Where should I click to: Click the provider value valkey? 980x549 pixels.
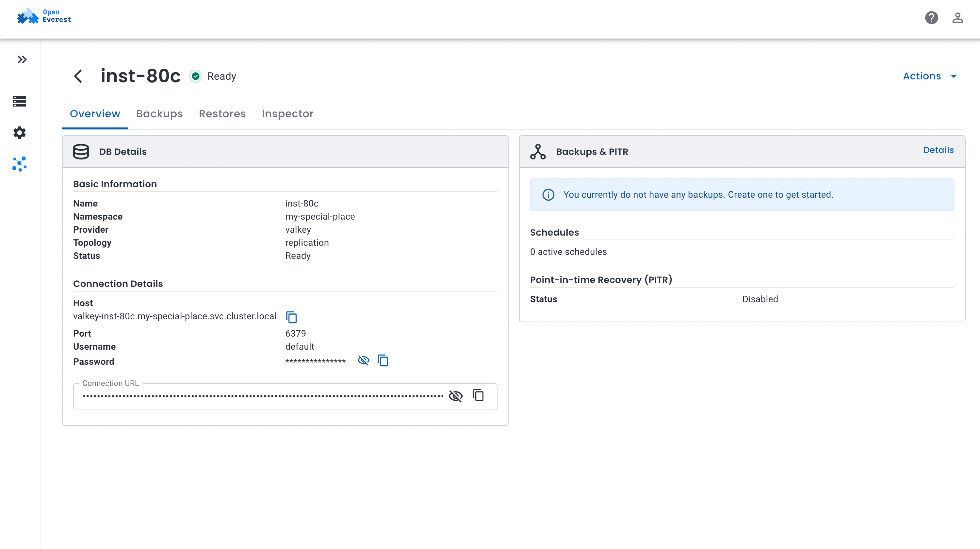298,230
